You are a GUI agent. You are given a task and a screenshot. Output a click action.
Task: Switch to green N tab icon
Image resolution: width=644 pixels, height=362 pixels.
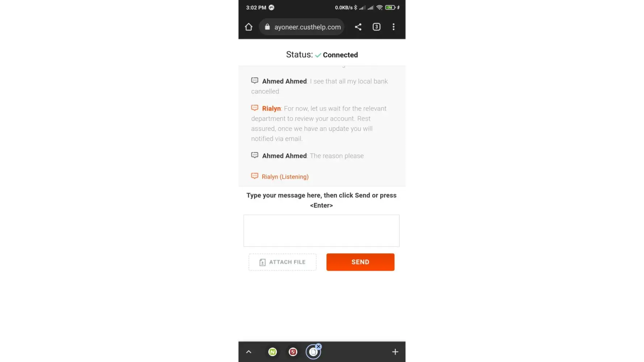(272, 352)
